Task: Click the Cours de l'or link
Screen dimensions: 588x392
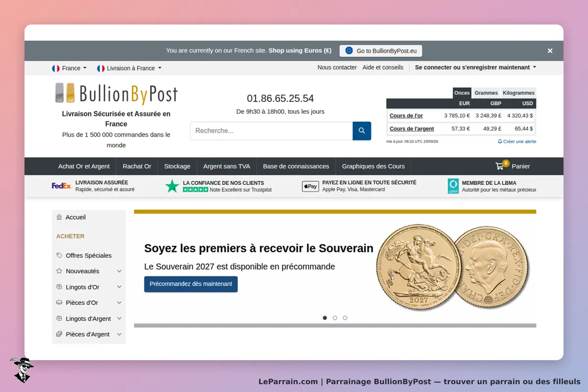Action: (406, 116)
